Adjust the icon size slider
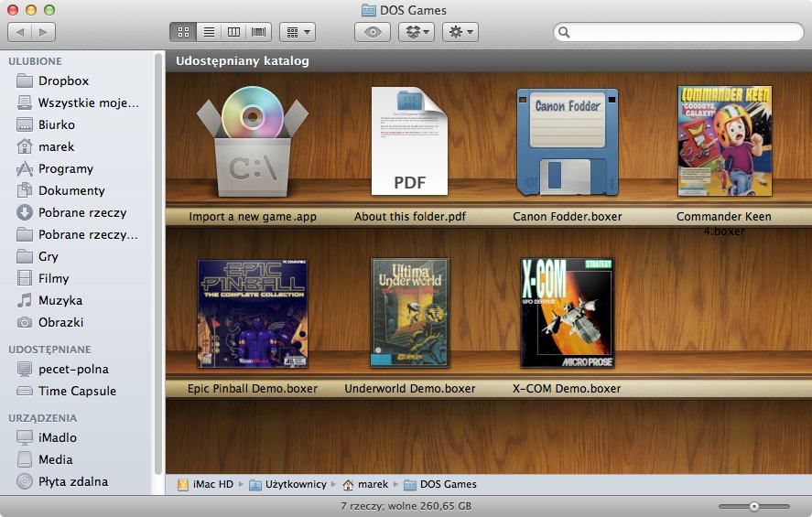Screen dimensions: 812x517 tap(753, 506)
